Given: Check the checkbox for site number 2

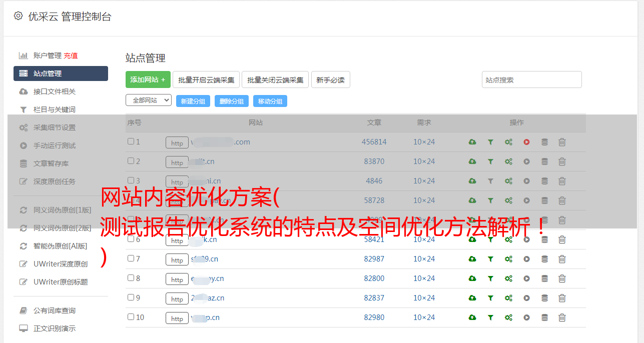Looking at the screenshot, I should pyautogui.click(x=131, y=161).
